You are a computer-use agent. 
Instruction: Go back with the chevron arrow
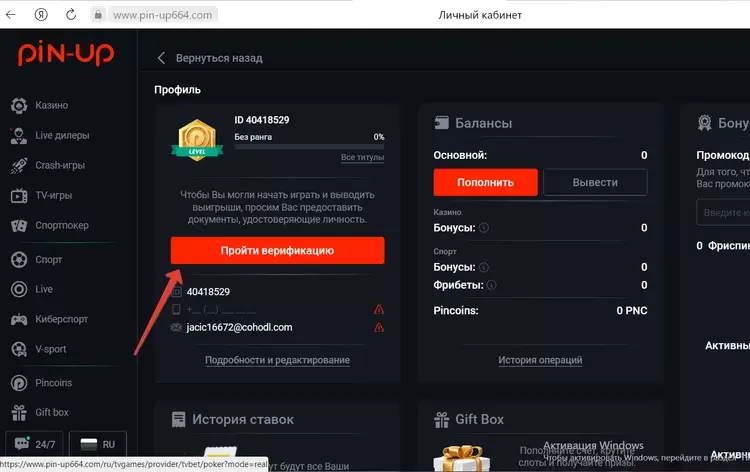(x=161, y=58)
